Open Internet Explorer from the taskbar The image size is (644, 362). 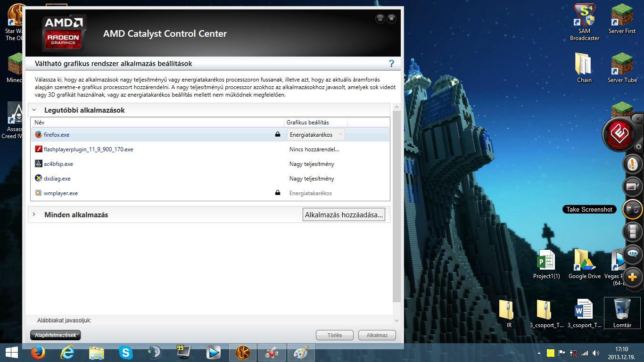[x=67, y=353]
